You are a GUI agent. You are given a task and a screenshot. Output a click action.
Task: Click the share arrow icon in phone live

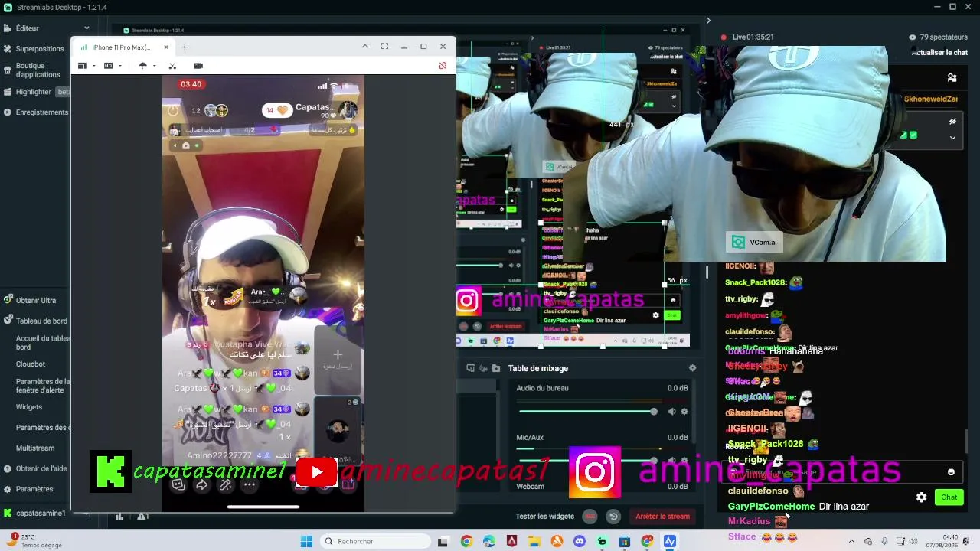click(202, 484)
